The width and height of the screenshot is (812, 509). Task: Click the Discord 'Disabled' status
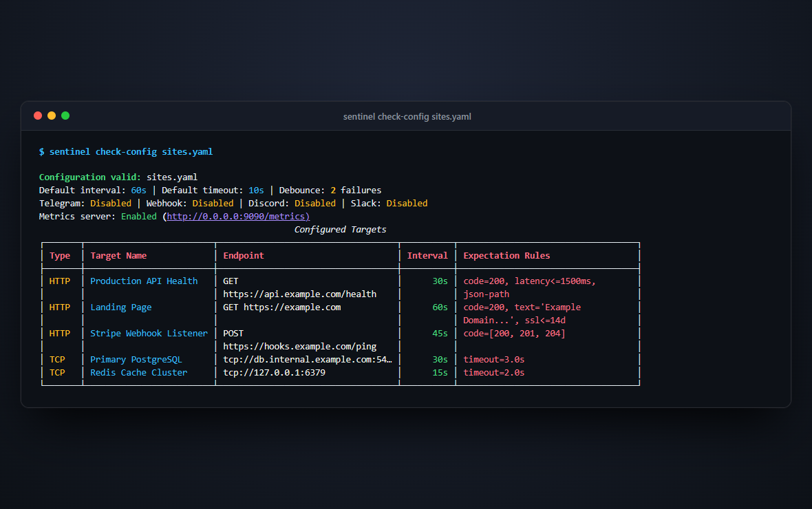pyautogui.click(x=315, y=204)
